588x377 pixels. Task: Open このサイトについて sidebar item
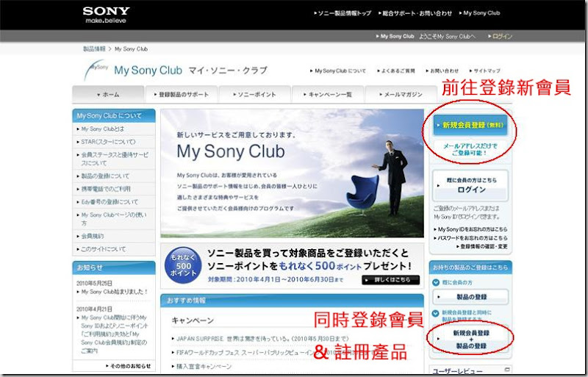click(x=114, y=249)
